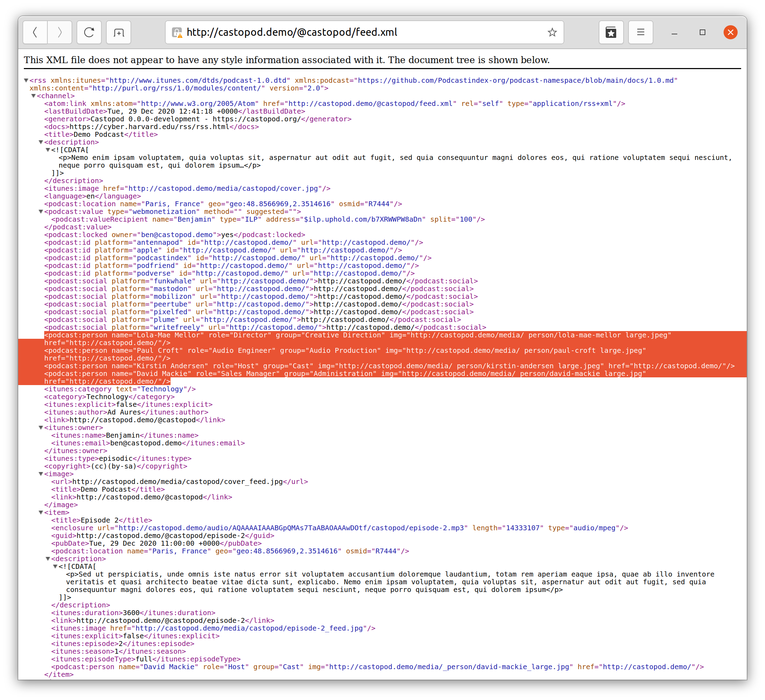Click the itunes:image cover.jpg line
Image resolution: width=765 pixels, height=700 pixels.
187,188
